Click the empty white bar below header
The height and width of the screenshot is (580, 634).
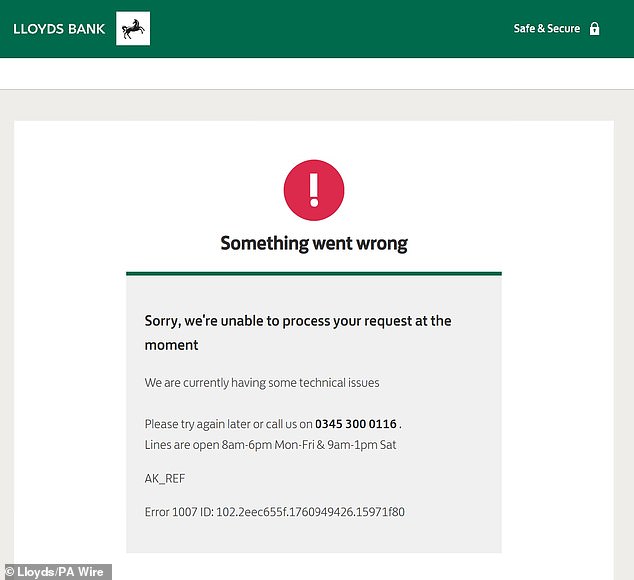(x=317, y=74)
